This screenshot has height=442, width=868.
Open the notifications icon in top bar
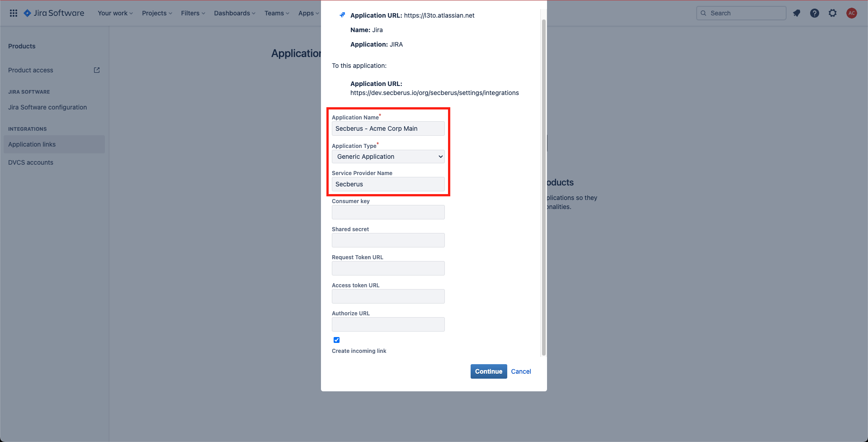pyautogui.click(x=797, y=13)
